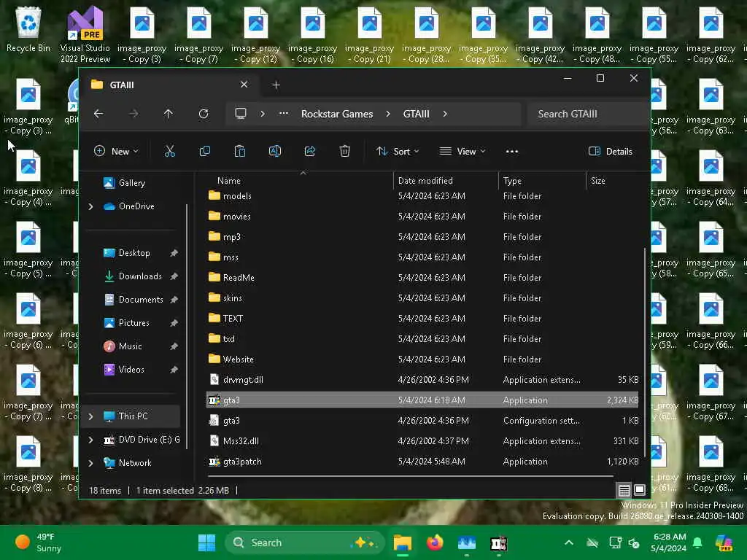Click the Delete trash icon
The width and height of the screenshot is (747, 560).
(x=345, y=152)
